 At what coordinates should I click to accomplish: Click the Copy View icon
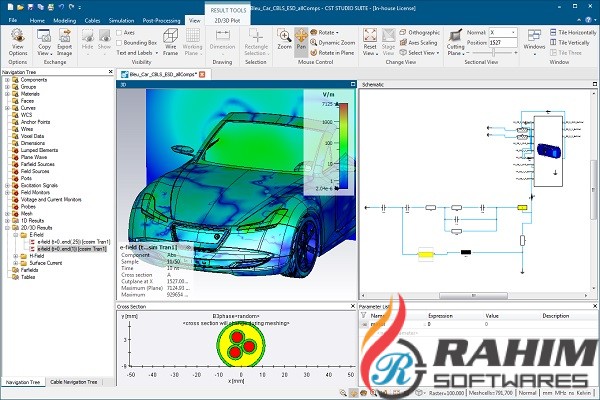click(x=44, y=42)
